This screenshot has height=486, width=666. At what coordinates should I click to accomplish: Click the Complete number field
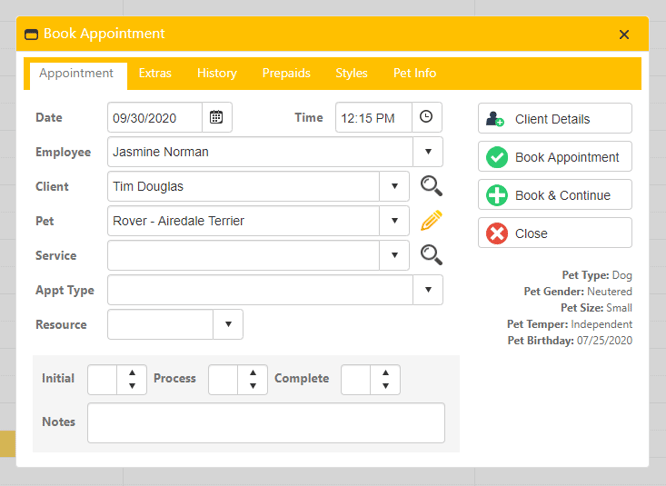(x=356, y=379)
